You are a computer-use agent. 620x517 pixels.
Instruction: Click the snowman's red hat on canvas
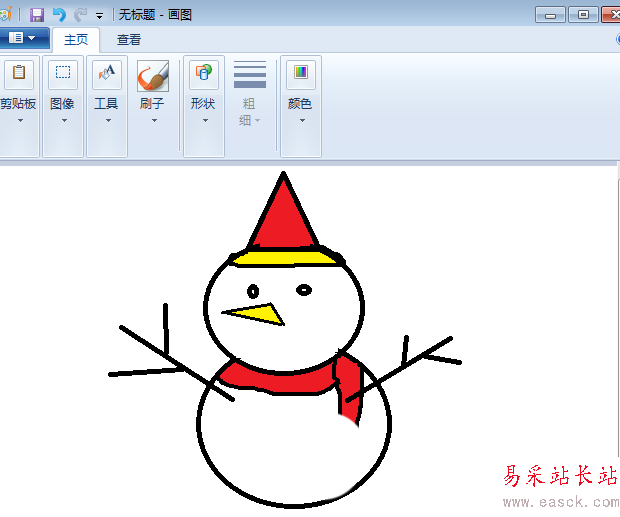pos(284,221)
